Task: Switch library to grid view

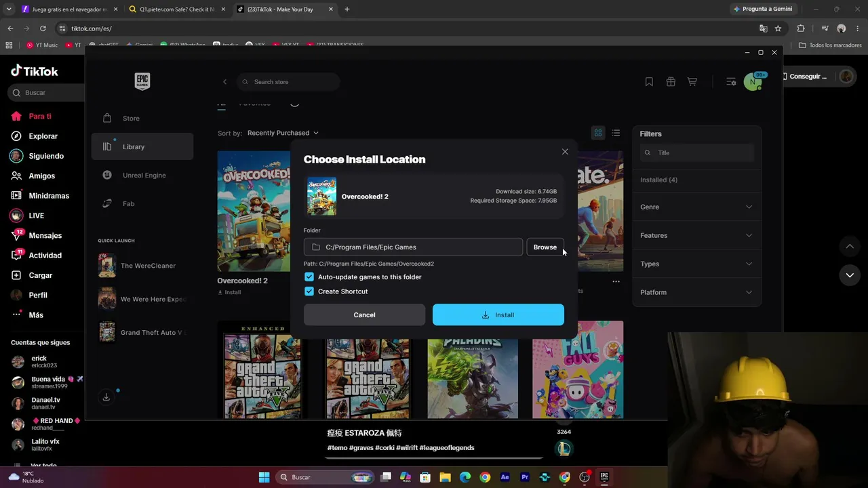Action: [x=598, y=133]
